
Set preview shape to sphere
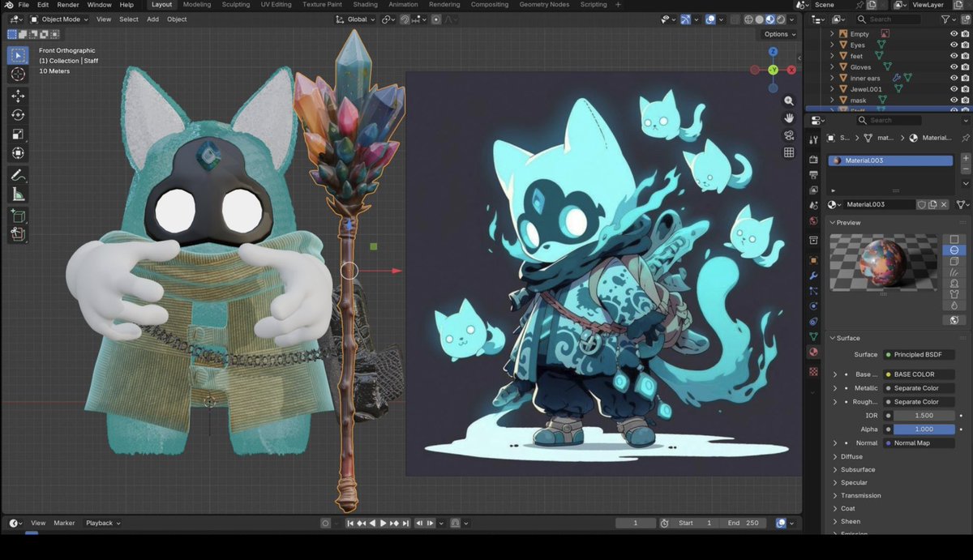(954, 250)
